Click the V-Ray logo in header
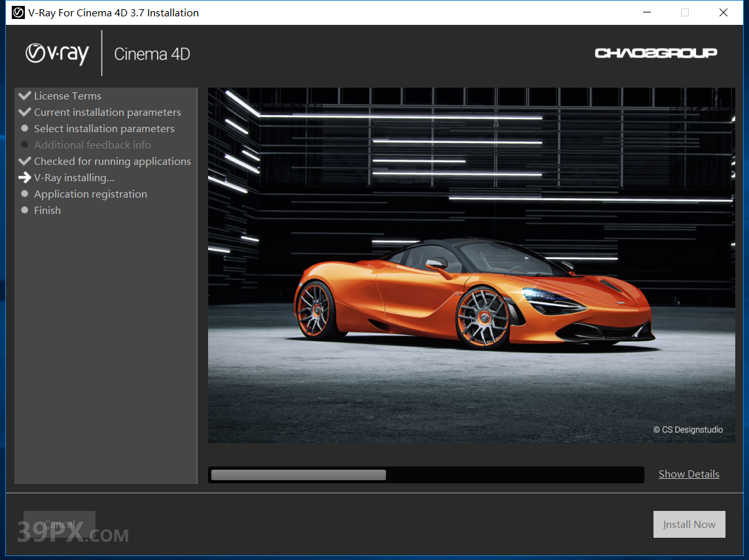749x560 pixels. (58, 54)
